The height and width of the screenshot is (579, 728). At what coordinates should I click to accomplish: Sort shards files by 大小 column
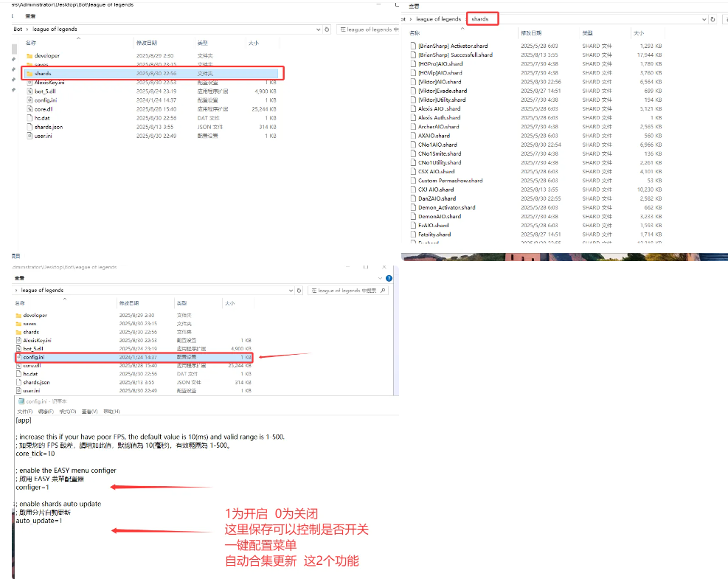[x=638, y=33]
